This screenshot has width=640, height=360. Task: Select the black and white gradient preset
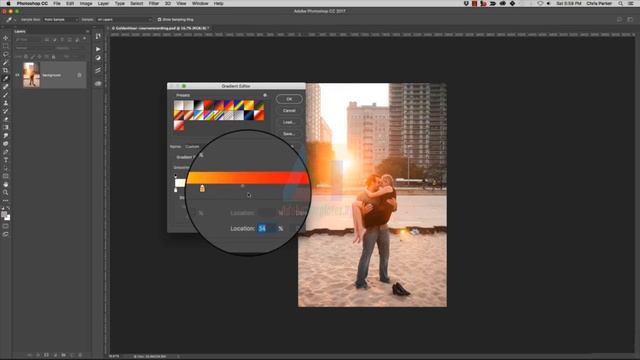pos(198,105)
